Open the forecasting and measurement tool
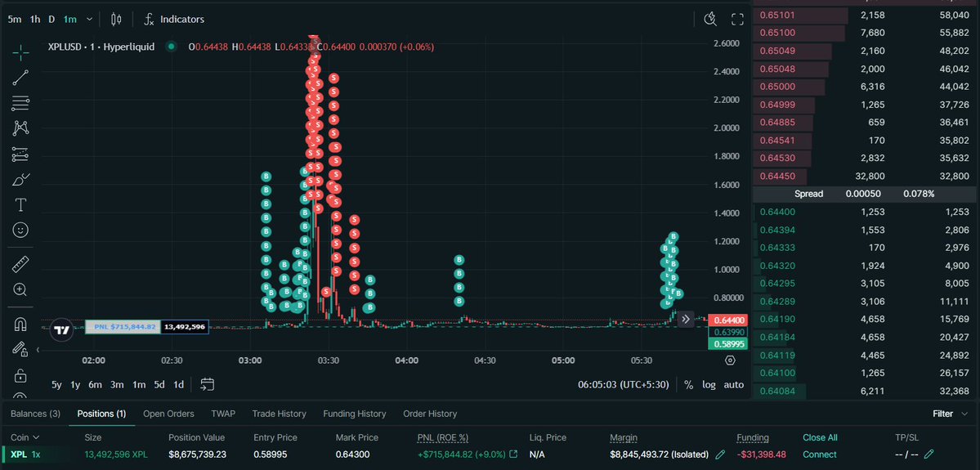This screenshot has width=980, height=470. pyautogui.click(x=20, y=154)
